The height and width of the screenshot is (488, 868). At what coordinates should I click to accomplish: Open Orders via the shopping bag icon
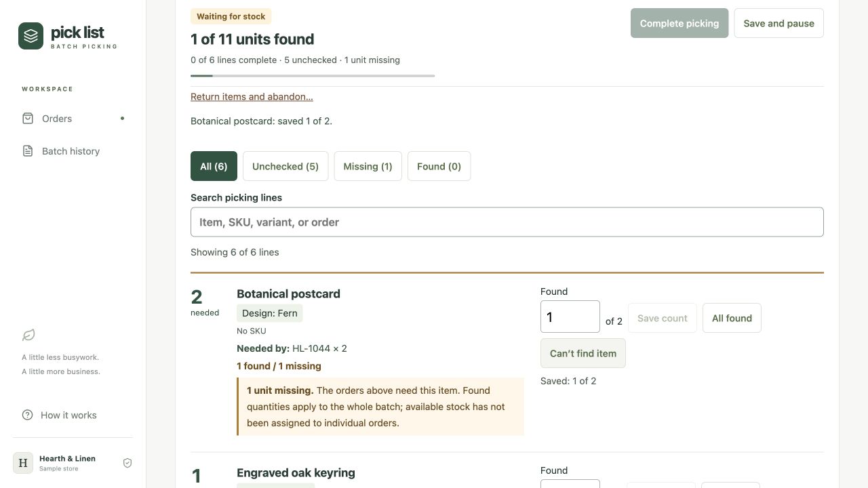click(28, 119)
